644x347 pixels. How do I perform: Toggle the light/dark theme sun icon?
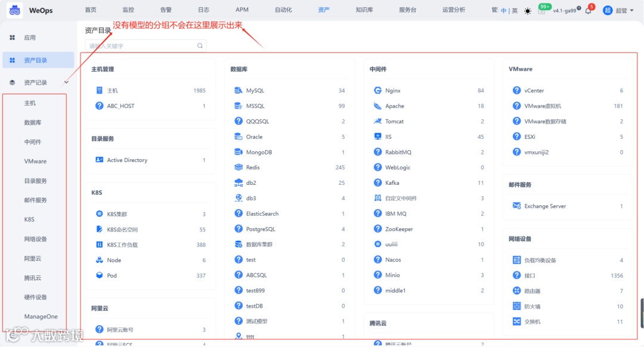coord(527,11)
